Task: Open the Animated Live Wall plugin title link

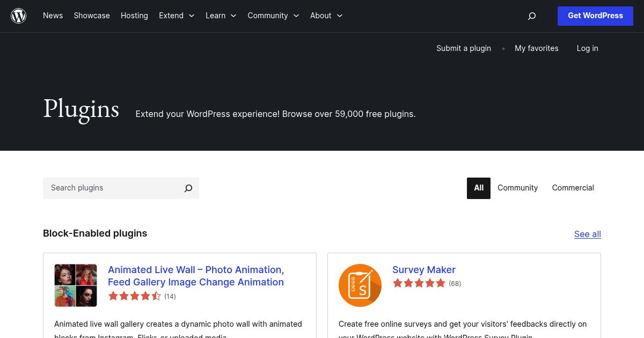Action: coord(196,276)
